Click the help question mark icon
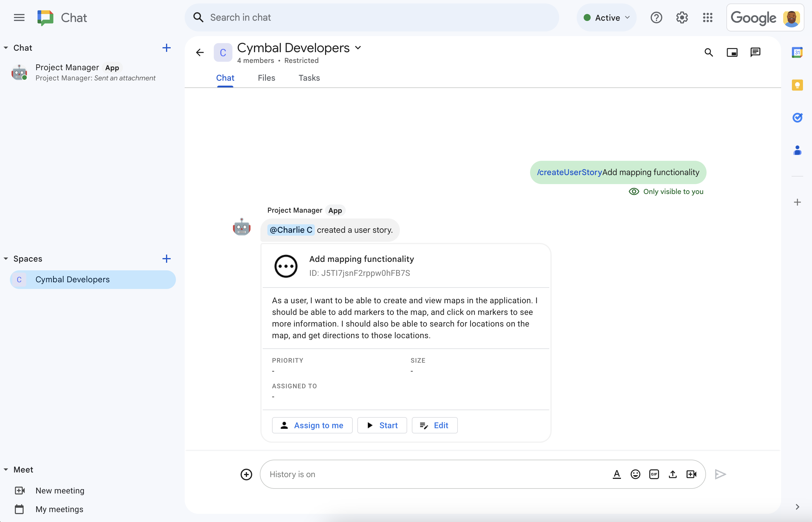Image resolution: width=812 pixels, height=522 pixels. click(x=656, y=18)
